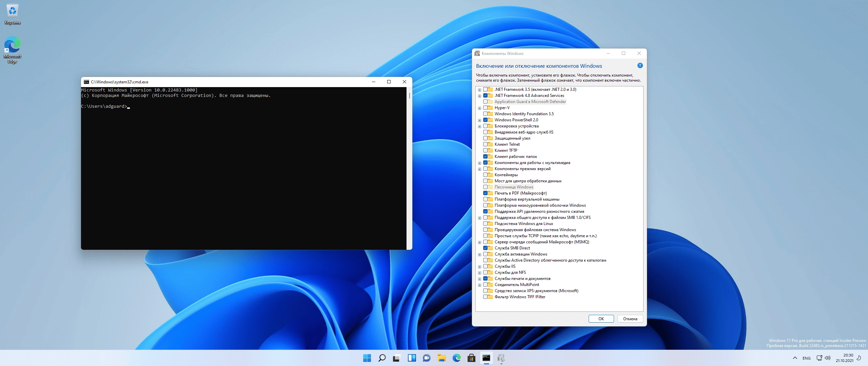Show hidden tray icons chevron
Image resolution: width=868 pixels, height=366 pixels.
pos(795,358)
